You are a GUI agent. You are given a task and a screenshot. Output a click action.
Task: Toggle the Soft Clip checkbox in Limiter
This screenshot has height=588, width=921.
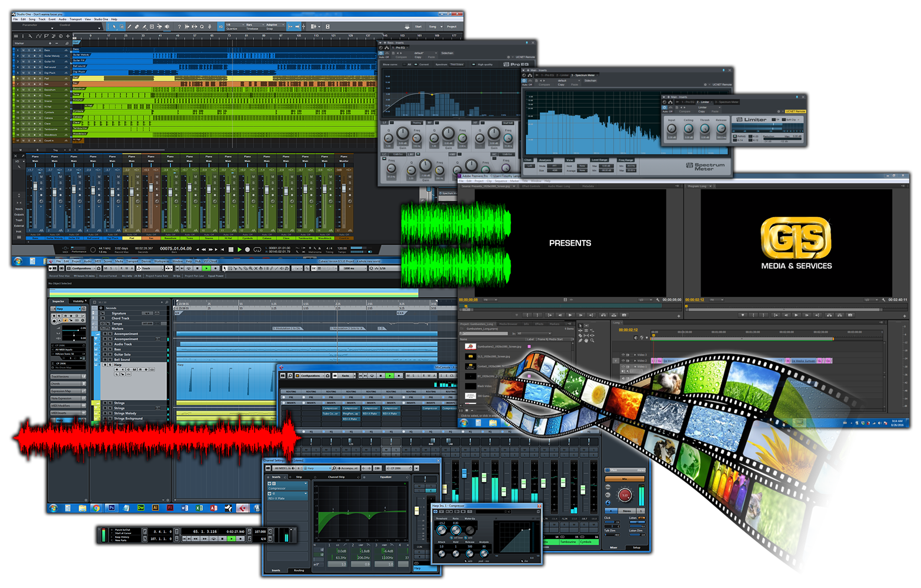pyautogui.click(x=784, y=119)
